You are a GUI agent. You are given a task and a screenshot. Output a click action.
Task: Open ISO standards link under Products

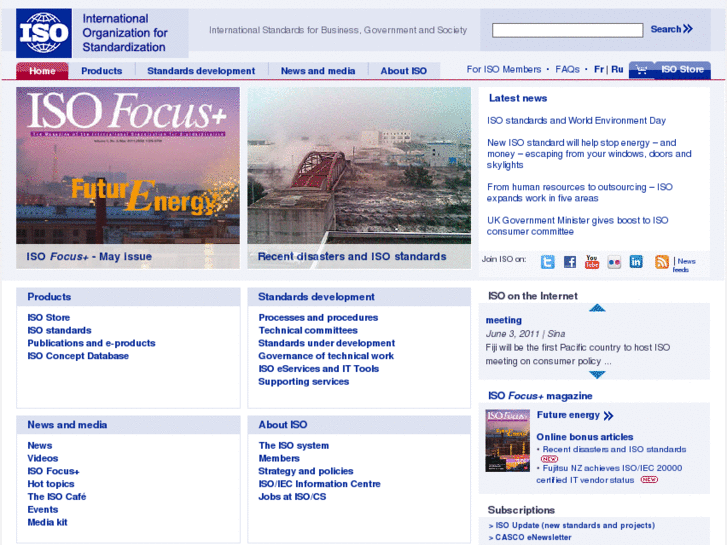[x=59, y=330]
